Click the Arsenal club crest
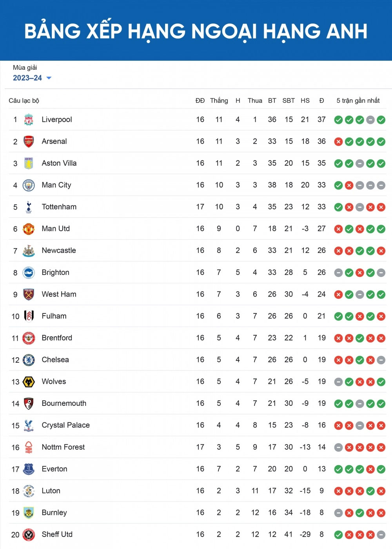Image resolution: width=392 pixels, height=549 pixels. tap(29, 142)
